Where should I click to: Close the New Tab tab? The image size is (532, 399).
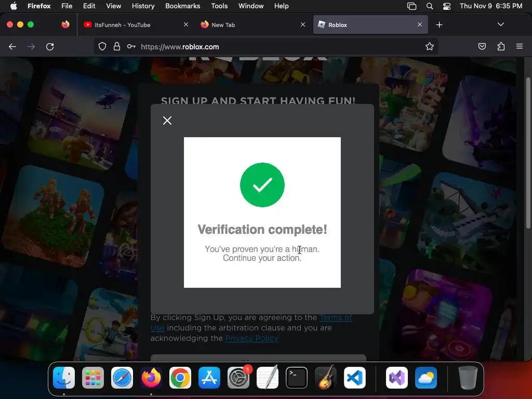coord(303,25)
